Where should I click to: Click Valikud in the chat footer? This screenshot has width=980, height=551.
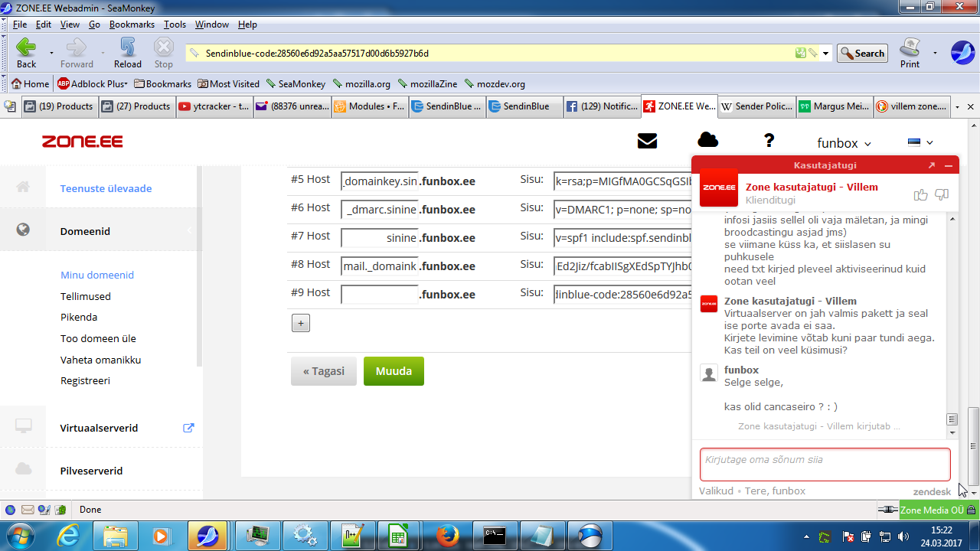pyautogui.click(x=716, y=491)
